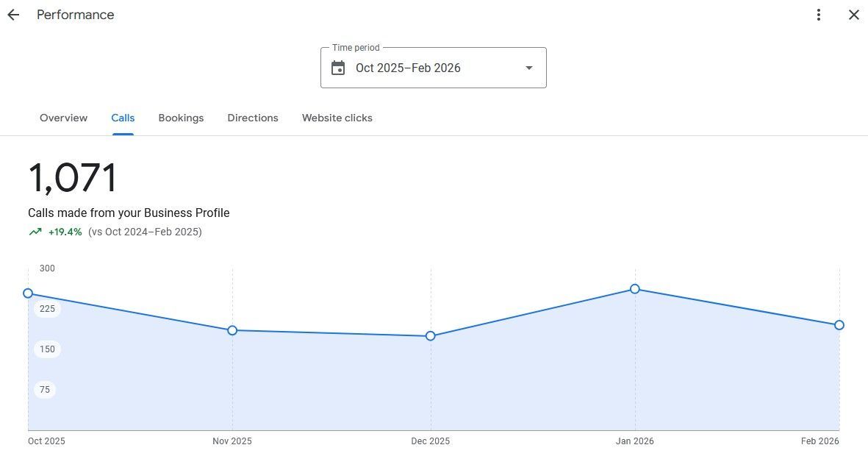This screenshot has width=868, height=456.
Task: Open the Oct 2025–Feb 2026 period selector
Action: 433,68
